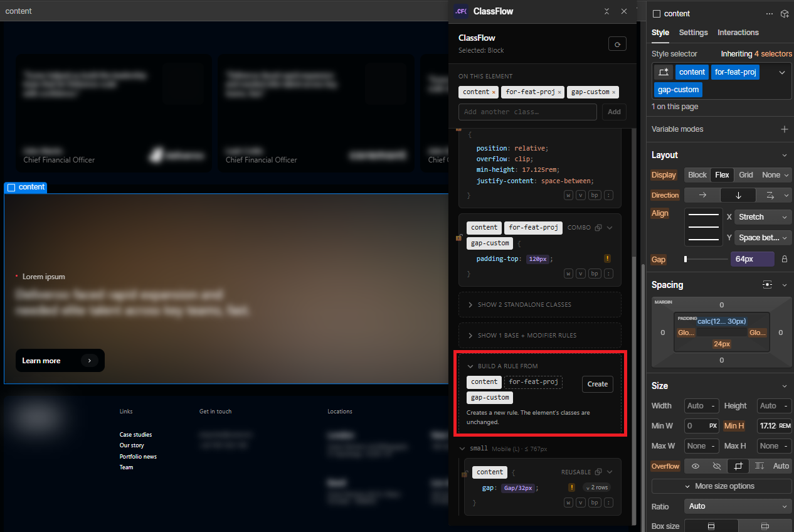Click the spacing alignment icon in Spacing header
The width and height of the screenshot is (794, 532).
click(x=767, y=285)
